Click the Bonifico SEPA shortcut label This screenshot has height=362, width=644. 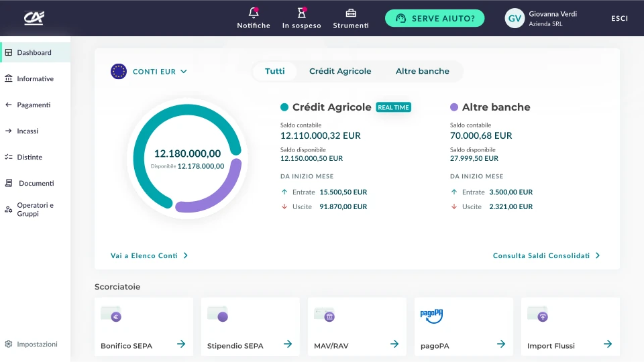coord(127,346)
